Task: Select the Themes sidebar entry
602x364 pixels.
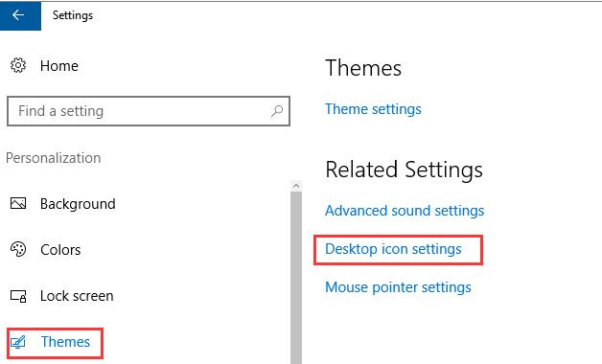Action: [65, 342]
